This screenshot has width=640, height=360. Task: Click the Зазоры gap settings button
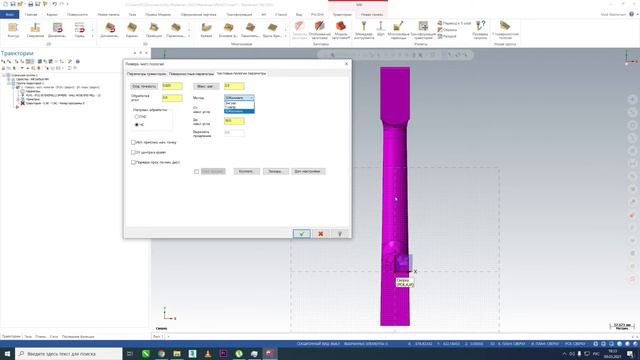[276, 171]
